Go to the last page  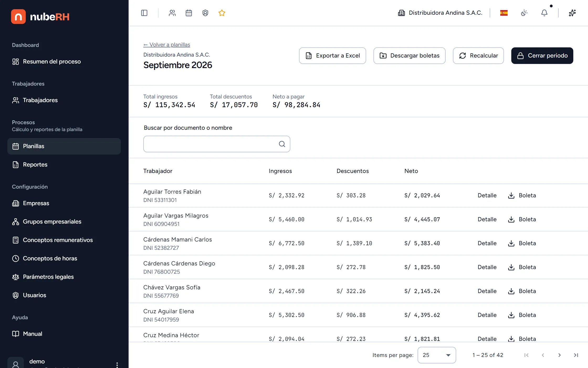(576, 355)
